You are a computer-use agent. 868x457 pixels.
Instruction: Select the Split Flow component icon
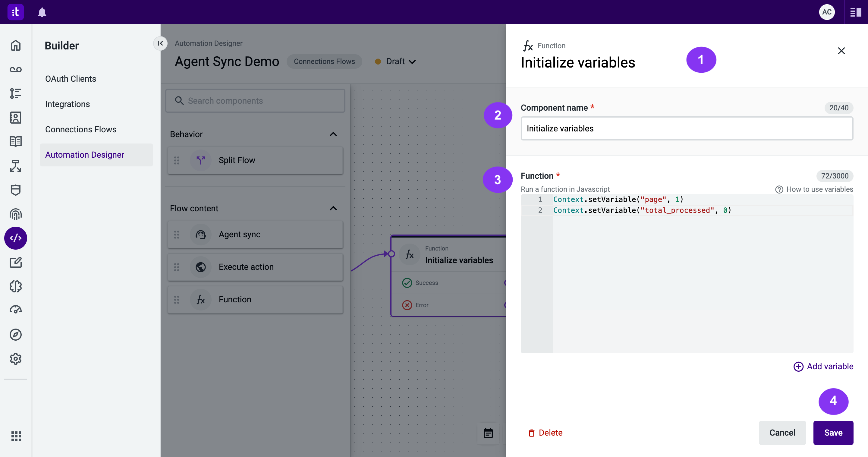pos(201,160)
